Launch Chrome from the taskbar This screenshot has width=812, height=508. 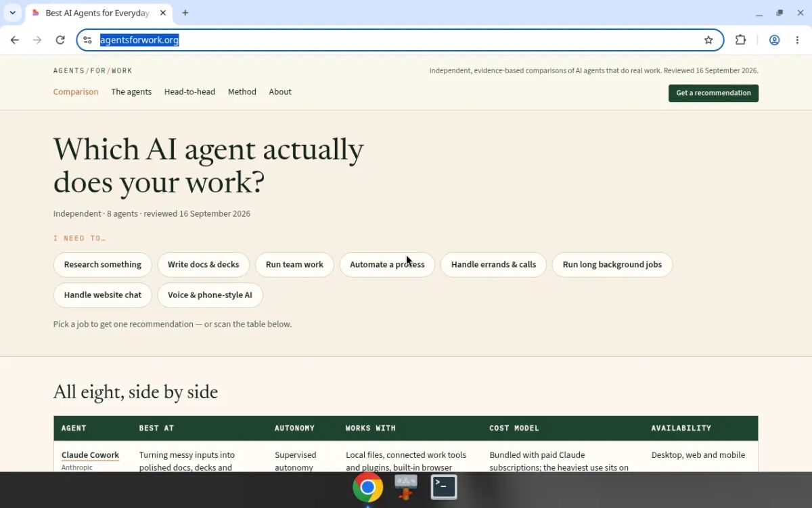tap(367, 487)
